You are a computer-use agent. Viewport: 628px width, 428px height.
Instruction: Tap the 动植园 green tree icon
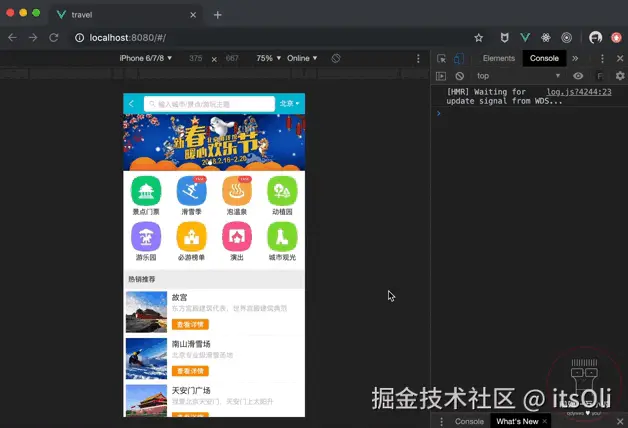[x=282, y=191]
